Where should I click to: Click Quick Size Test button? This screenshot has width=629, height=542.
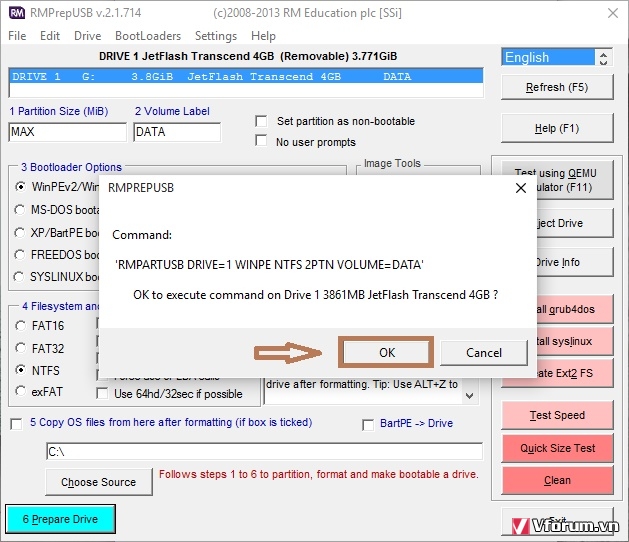[x=557, y=448]
